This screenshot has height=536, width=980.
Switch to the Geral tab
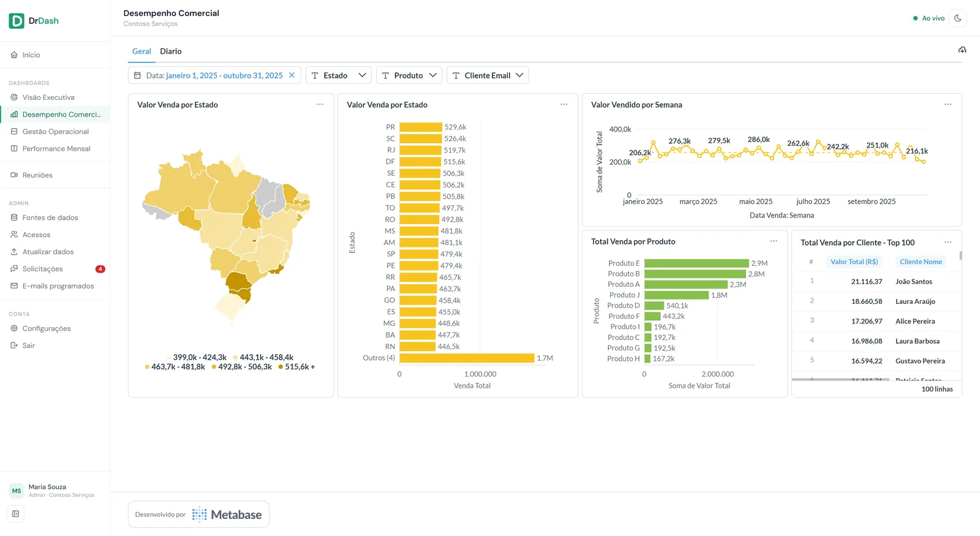click(x=141, y=51)
